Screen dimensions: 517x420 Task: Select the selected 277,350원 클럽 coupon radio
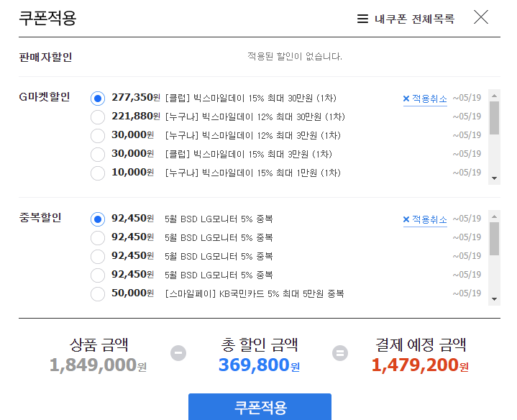tap(98, 98)
